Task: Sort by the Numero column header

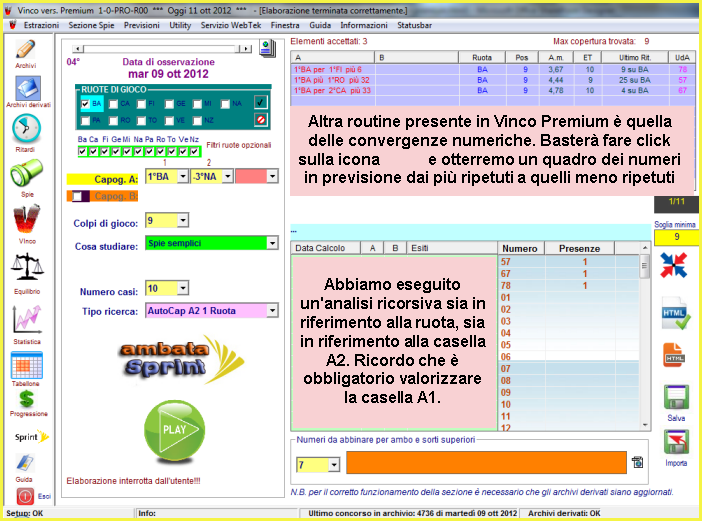Action: (x=520, y=248)
